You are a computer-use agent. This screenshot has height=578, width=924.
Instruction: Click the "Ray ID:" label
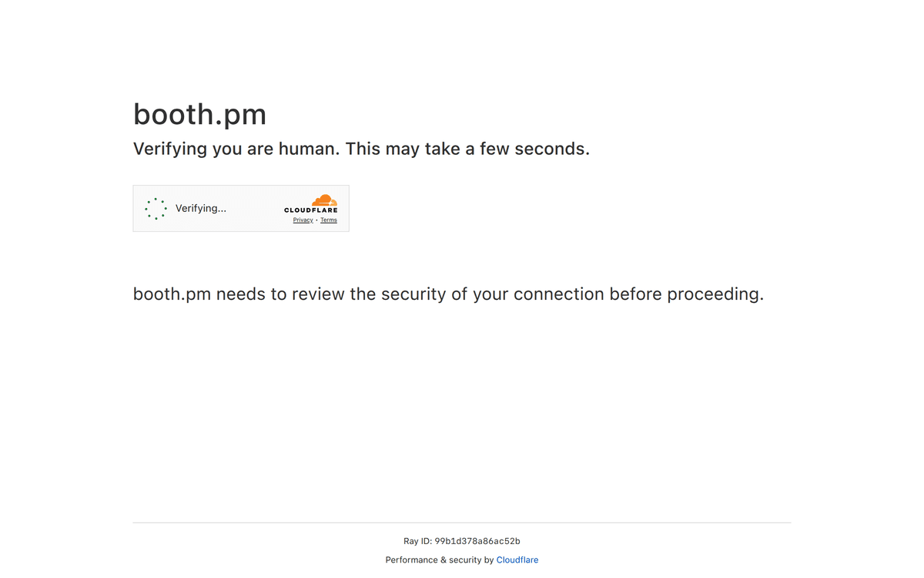point(417,542)
